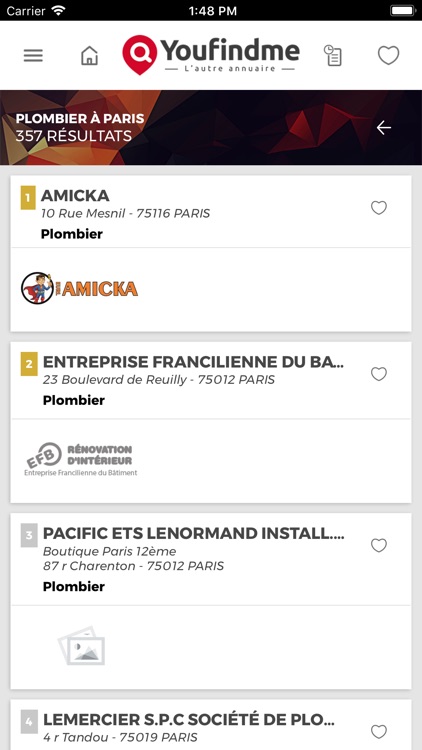This screenshot has width=422, height=750.
Task: Open the search history icon
Action: click(x=333, y=55)
